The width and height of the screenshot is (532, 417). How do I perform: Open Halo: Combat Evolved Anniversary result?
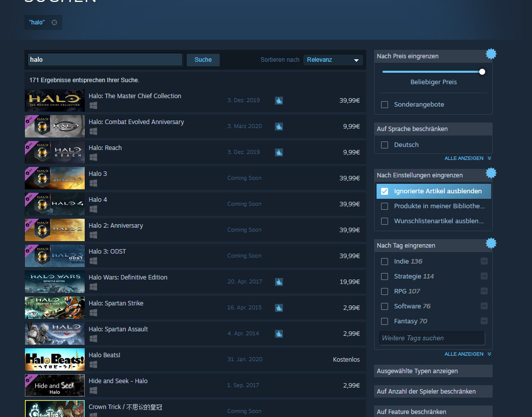pyautogui.click(x=195, y=126)
